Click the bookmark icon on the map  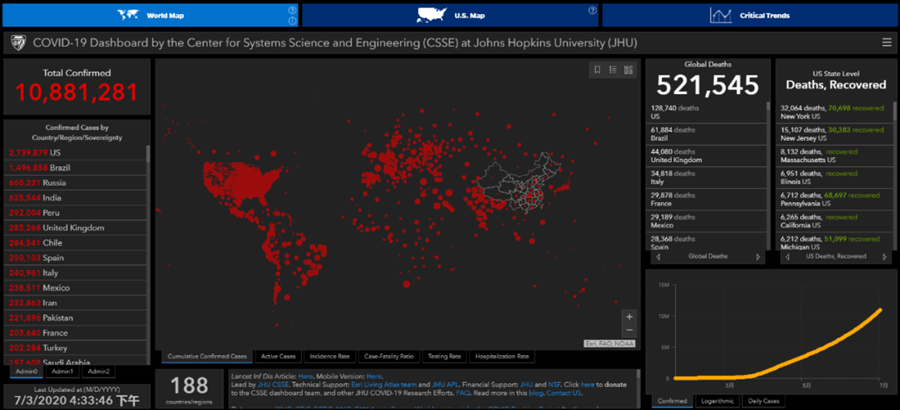point(597,70)
